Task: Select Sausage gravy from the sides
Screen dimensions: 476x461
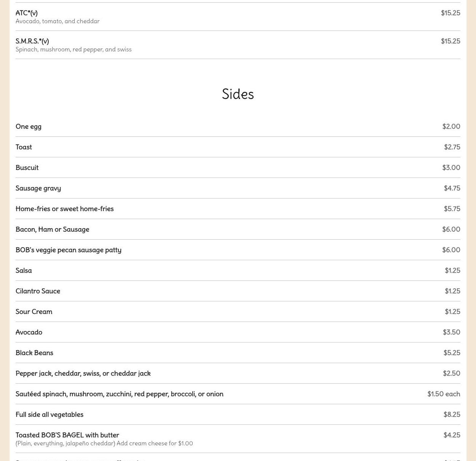Action: coord(38,188)
